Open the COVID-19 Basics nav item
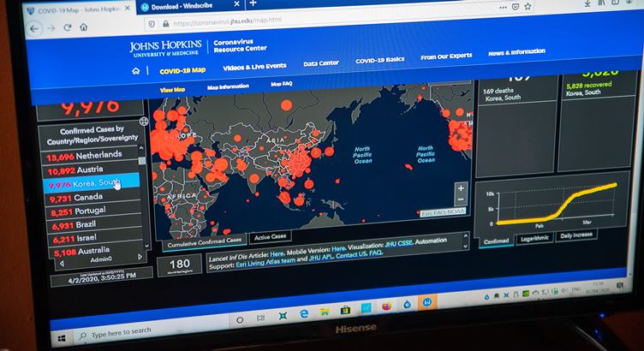This screenshot has width=644, height=351. pyautogui.click(x=380, y=60)
